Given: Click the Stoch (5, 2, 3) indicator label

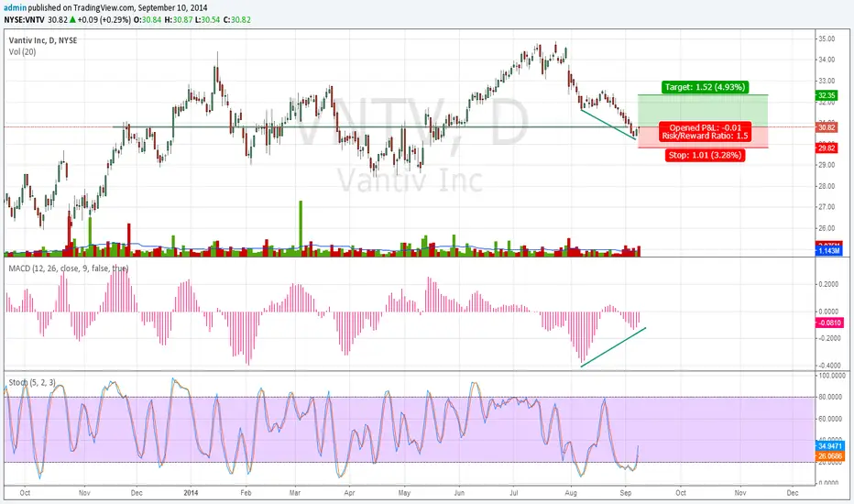Looking at the screenshot, I should click(x=32, y=382).
